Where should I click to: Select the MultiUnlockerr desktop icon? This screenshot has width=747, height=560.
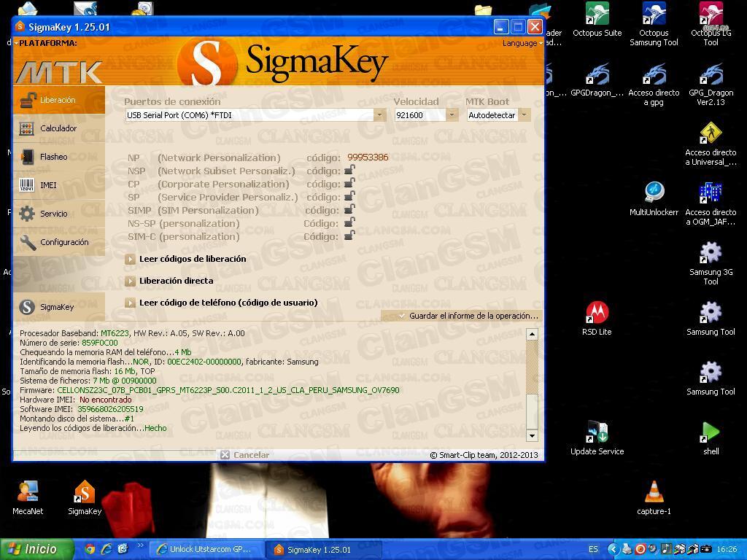pos(654,199)
